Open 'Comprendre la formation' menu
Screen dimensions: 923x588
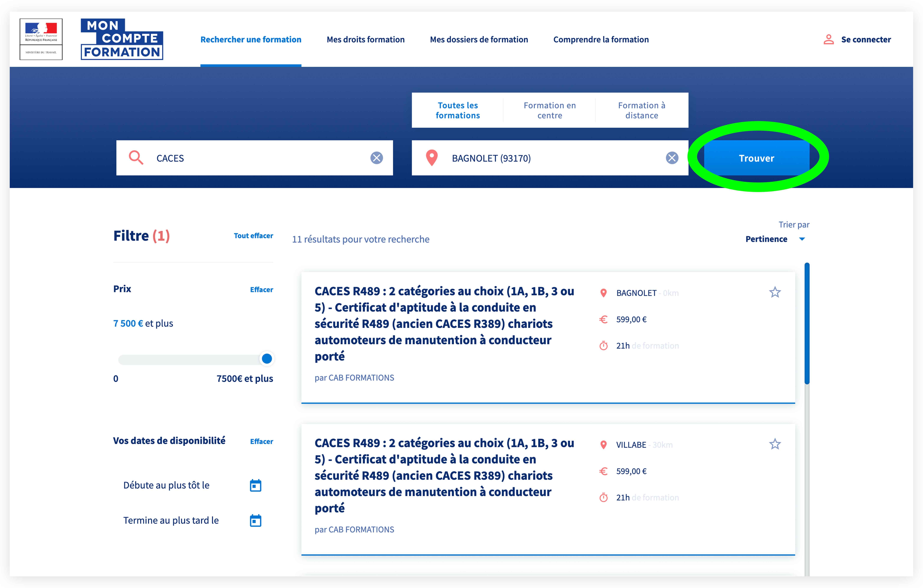click(x=601, y=40)
